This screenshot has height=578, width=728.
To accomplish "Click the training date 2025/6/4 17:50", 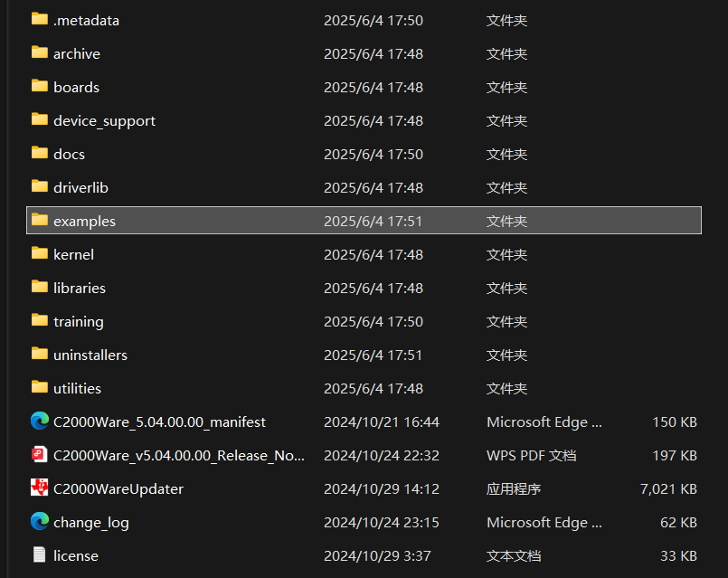I will click(x=373, y=322).
